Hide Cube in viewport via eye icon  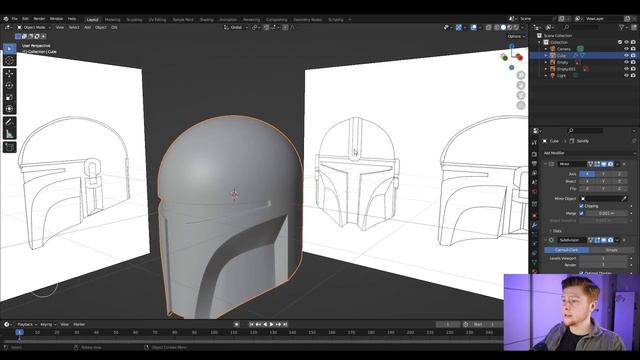click(x=627, y=55)
